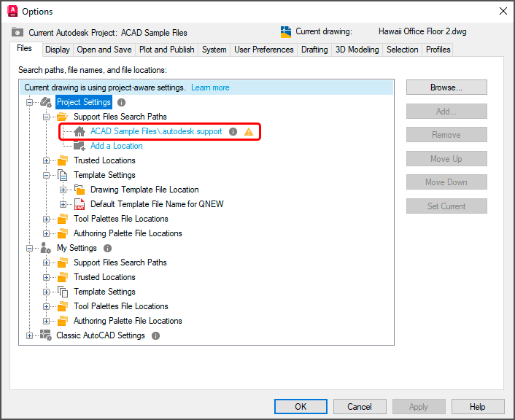Click the Current Autodesk Project folder icon
The height and width of the screenshot is (420, 515).
[x=18, y=32]
